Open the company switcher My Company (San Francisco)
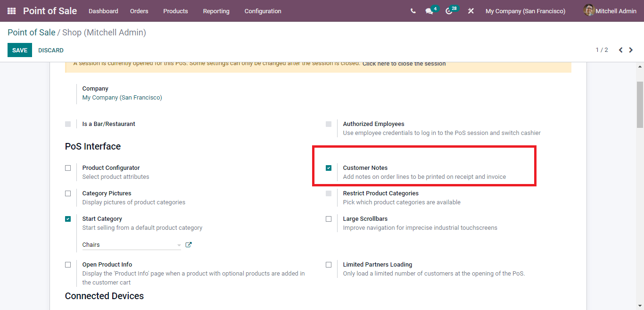 (x=525, y=11)
